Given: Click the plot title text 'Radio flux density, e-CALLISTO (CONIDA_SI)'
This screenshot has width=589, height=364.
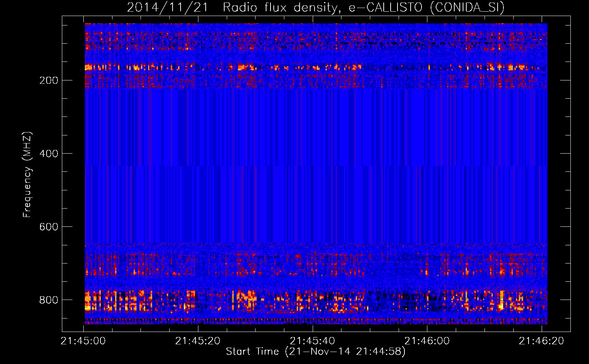Looking at the screenshot, I should (364, 8).
